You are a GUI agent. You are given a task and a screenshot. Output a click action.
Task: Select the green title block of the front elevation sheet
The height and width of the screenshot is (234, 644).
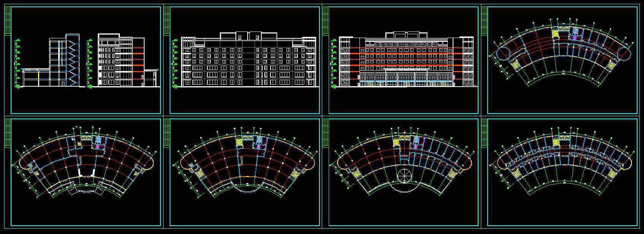pos(326,21)
